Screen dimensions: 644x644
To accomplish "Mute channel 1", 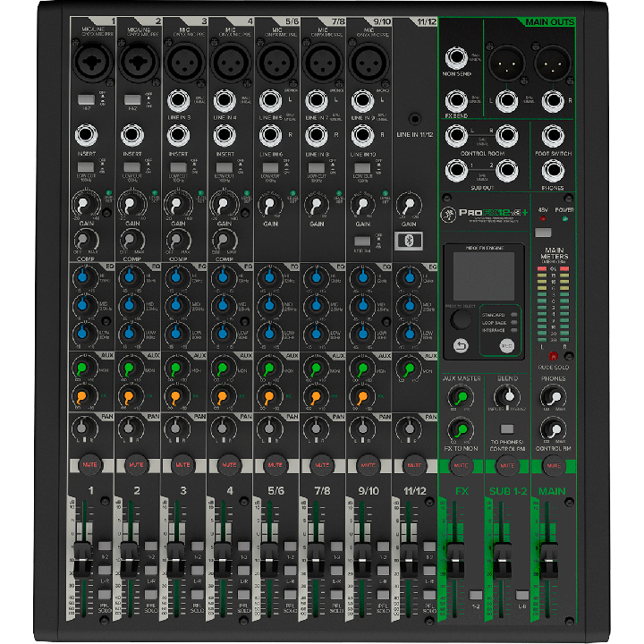I will tap(89, 465).
